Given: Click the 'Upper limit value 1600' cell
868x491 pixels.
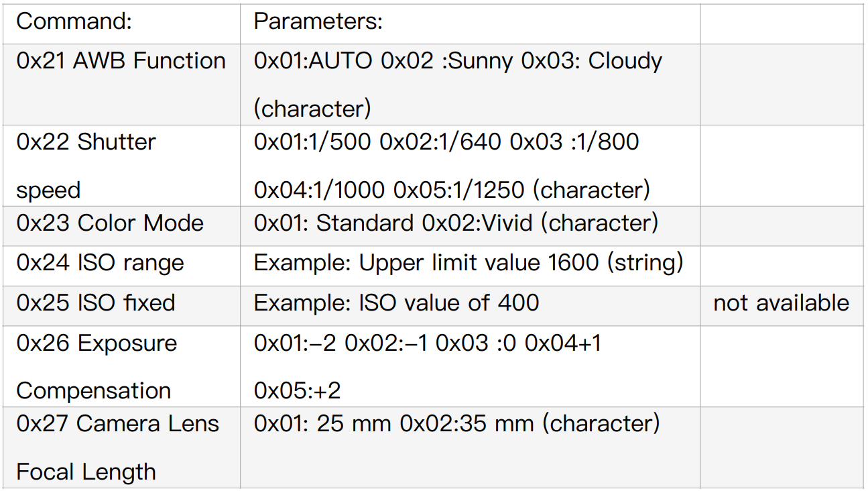Looking at the screenshot, I should tap(468, 263).
